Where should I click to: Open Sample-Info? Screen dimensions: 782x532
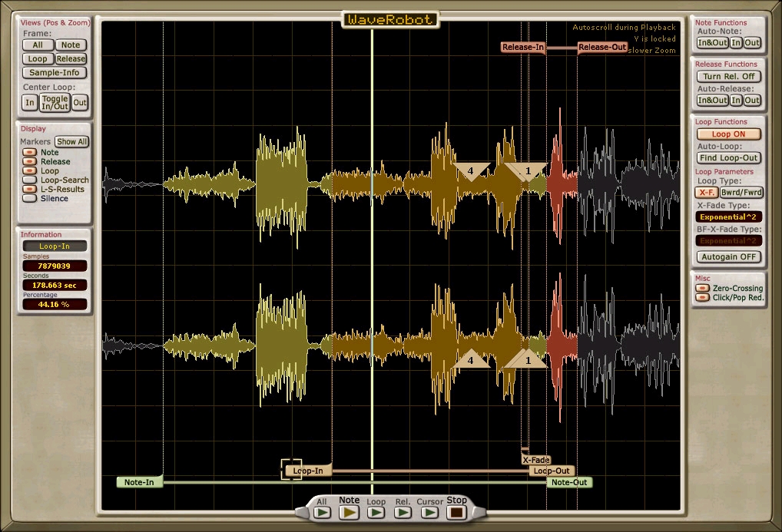click(x=55, y=73)
